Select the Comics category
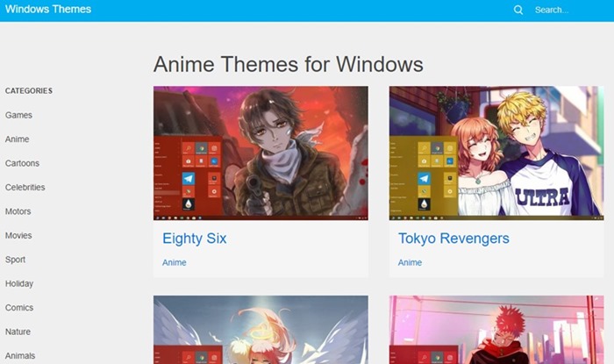The height and width of the screenshot is (364, 614). 19,308
